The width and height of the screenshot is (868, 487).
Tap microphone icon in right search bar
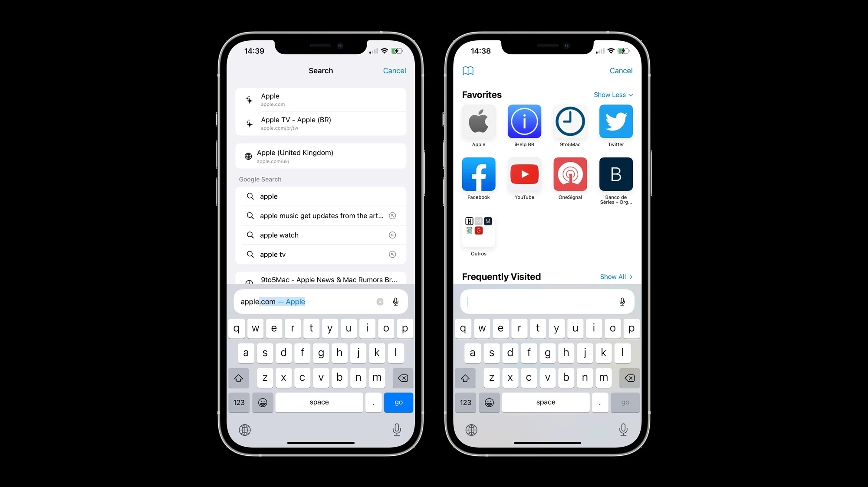(622, 301)
